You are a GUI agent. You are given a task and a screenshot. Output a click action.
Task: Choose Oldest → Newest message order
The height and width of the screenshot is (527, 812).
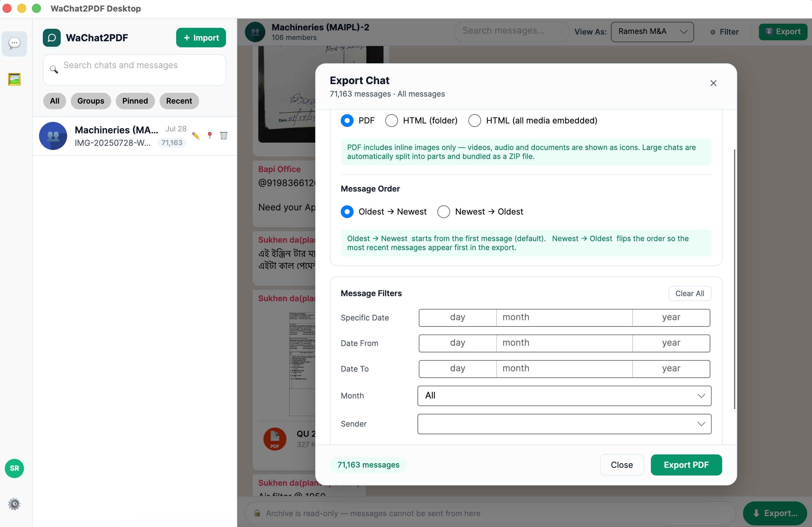tap(347, 212)
